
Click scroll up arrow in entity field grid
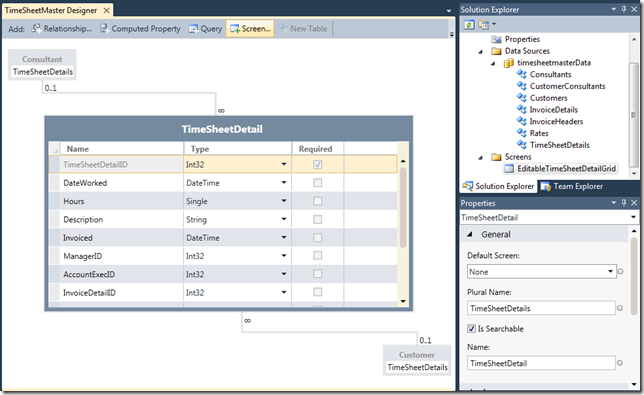(403, 161)
